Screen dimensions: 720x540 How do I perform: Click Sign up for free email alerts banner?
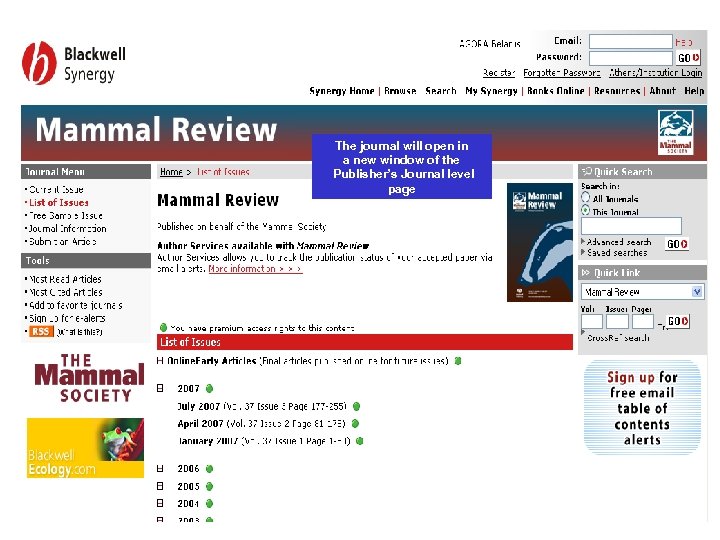(x=642, y=407)
